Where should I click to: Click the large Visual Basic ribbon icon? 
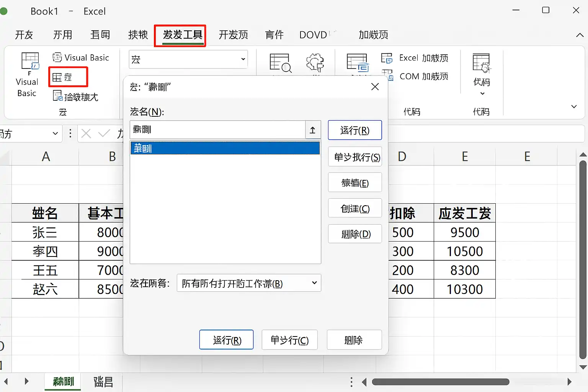(29, 62)
